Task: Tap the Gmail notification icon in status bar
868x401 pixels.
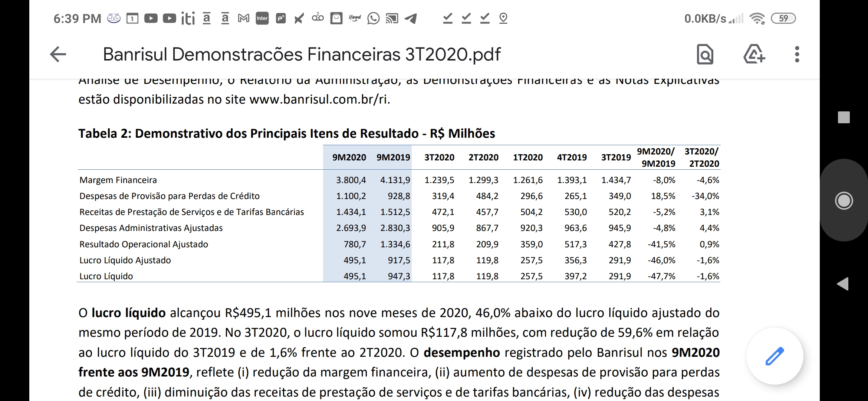Action: tap(243, 18)
